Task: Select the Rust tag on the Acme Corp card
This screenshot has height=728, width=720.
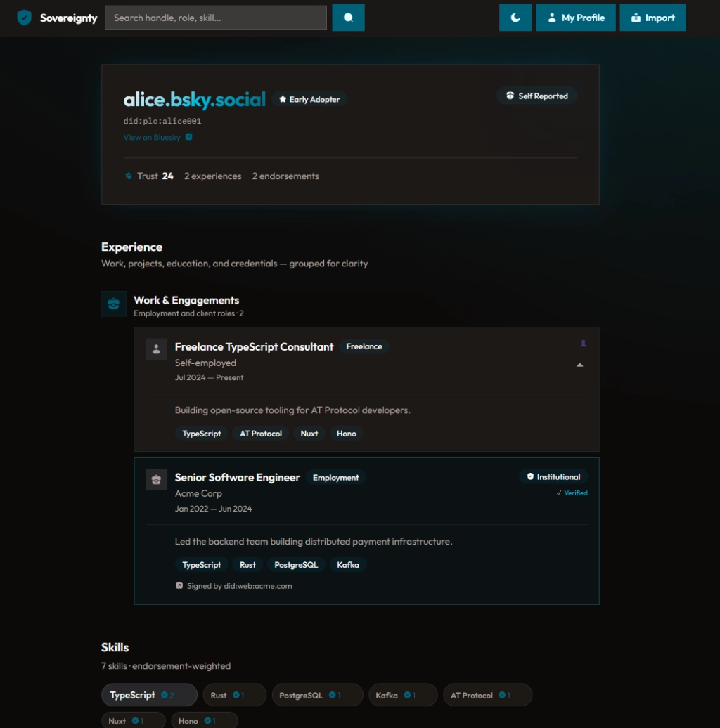Action: pos(247,565)
